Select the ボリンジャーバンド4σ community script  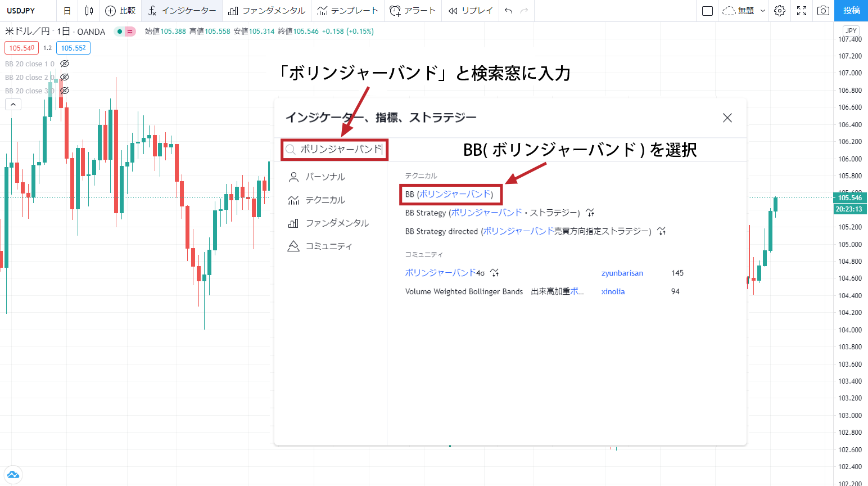[445, 273]
